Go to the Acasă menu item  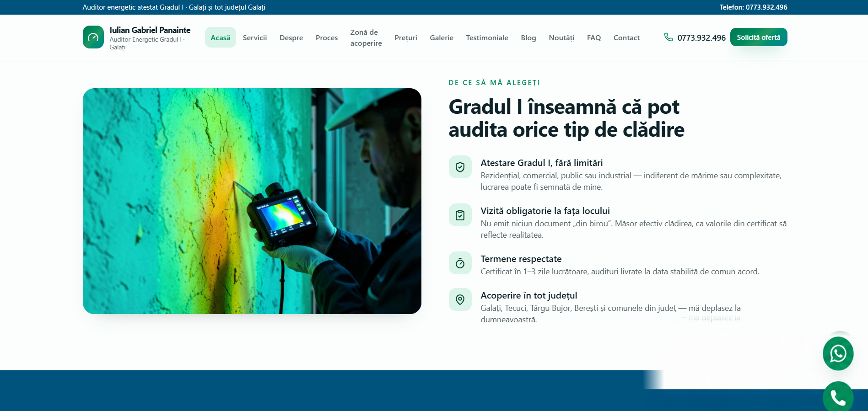(x=220, y=37)
